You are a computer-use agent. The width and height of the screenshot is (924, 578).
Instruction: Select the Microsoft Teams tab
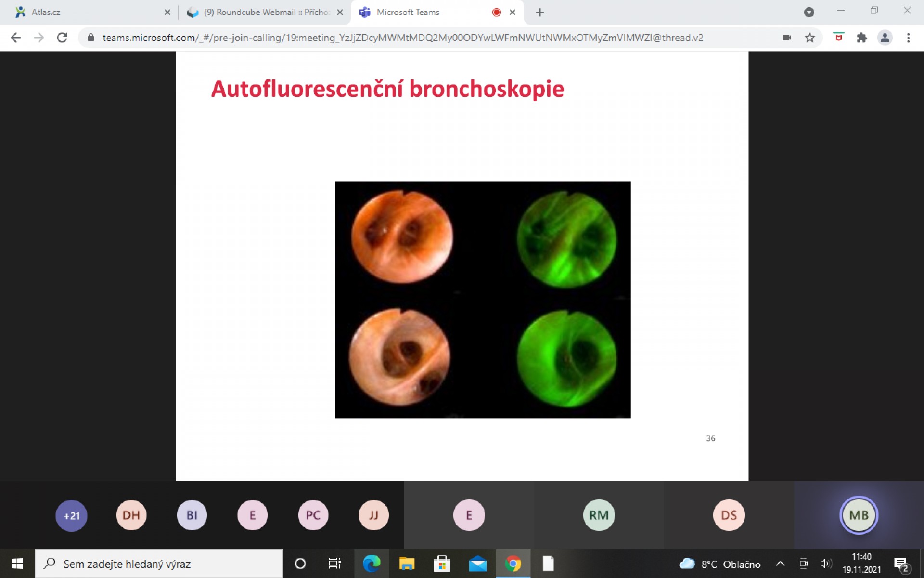point(437,13)
